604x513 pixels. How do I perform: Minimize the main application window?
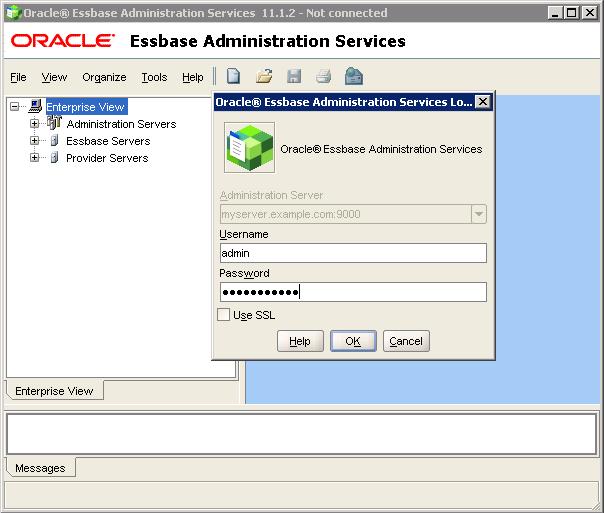[555, 13]
